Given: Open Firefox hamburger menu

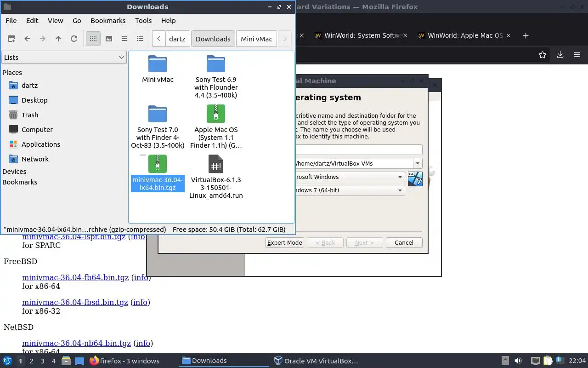Looking at the screenshot, I should [577, 55].
